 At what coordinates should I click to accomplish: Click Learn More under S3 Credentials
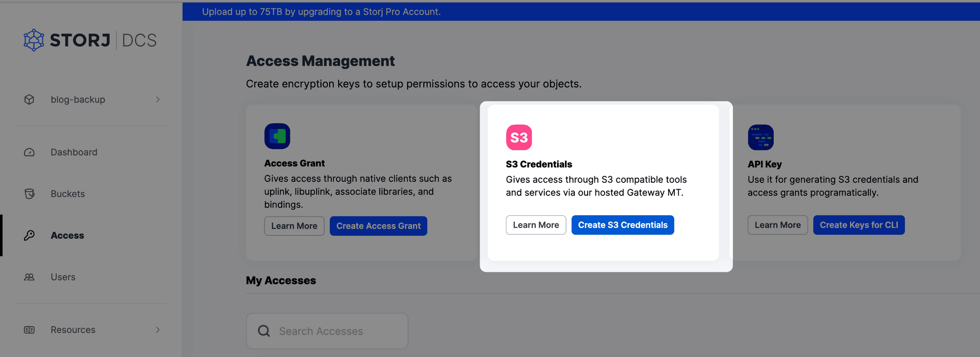click(536, 225)
